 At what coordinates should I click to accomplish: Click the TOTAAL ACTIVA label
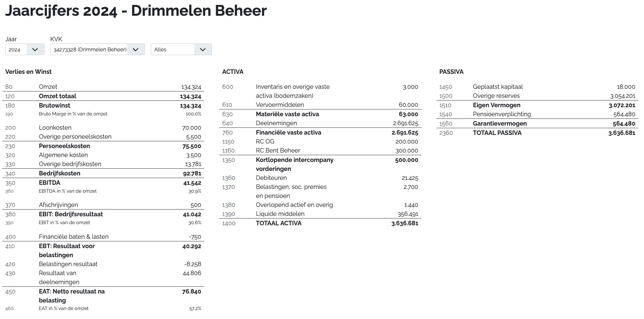pyautogui.click(x=278, y=223)
